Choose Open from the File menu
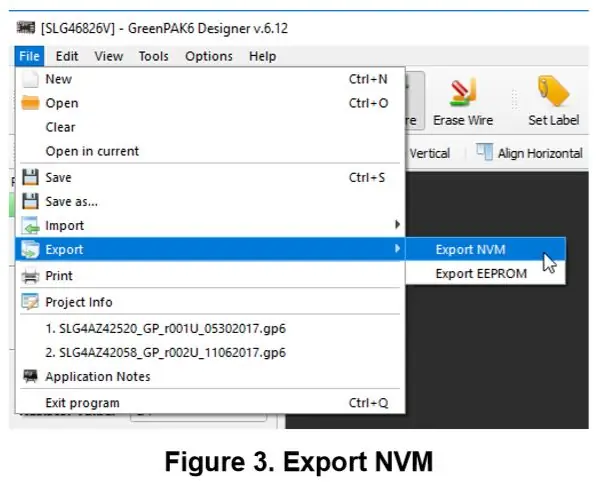 210,103
